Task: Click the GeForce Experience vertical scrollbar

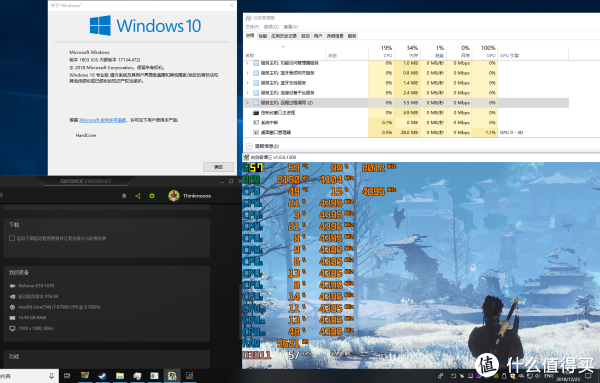Action: [x=240, y=311]
